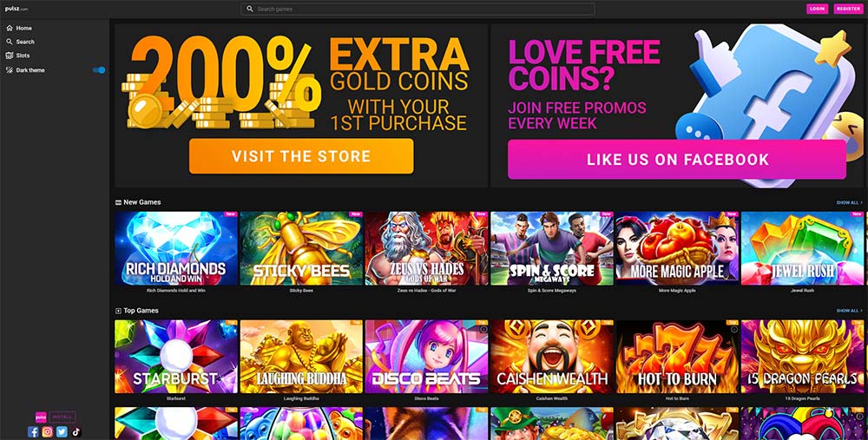Click the Visit The Store orange button
This screenshot has height=440, width=868.
(x=301, y=156)
